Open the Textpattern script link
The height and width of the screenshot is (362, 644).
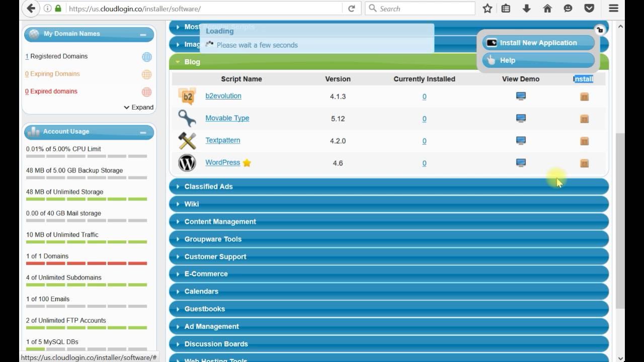pyautogui.click(x=222, y=140)
